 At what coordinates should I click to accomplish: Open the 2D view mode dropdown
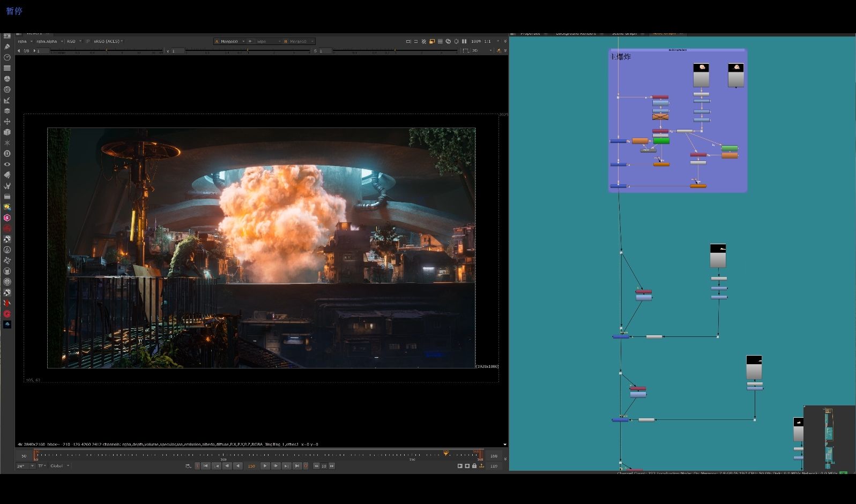pos(482,51)
